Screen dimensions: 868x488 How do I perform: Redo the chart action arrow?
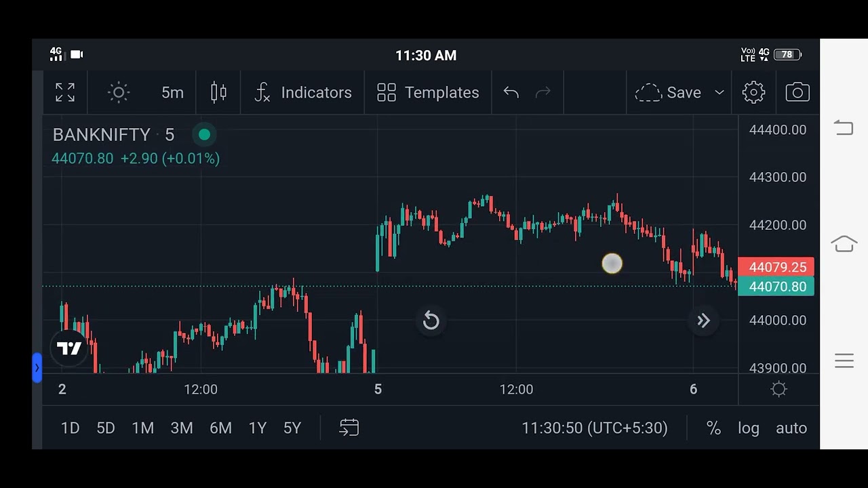pyautogui.click(x=543, y=93)
